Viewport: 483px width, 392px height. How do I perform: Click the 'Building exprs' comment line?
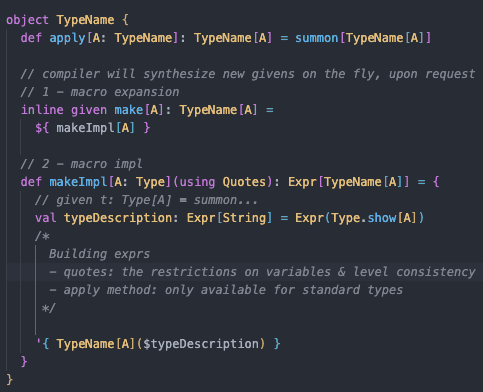click(x=99, y=254)
